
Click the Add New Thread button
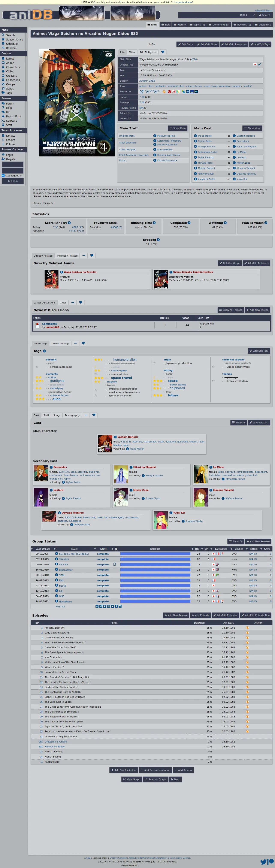(x=257, y=310)
